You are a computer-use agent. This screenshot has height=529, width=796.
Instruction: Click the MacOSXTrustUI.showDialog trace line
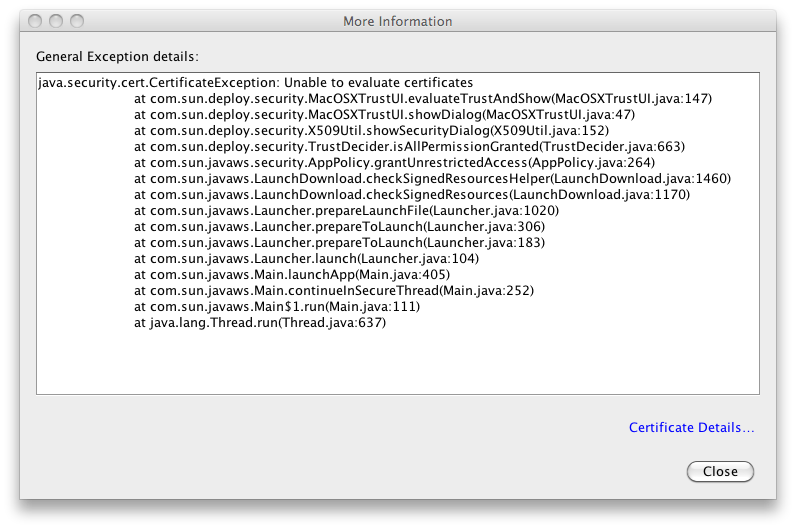pyautogui.click(x=384, y=115)
